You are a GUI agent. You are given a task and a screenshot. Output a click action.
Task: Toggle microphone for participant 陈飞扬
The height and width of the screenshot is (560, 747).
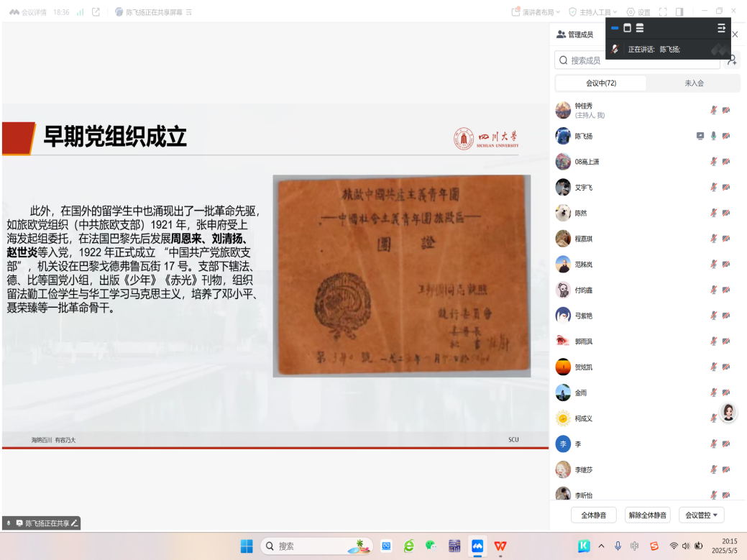tap(713, 136)
